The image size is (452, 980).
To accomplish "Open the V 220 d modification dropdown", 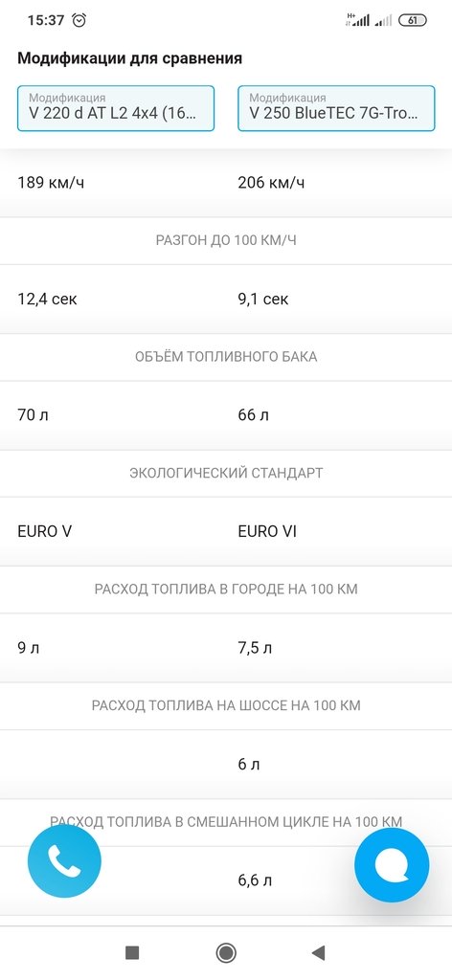I will click(116, 108).
